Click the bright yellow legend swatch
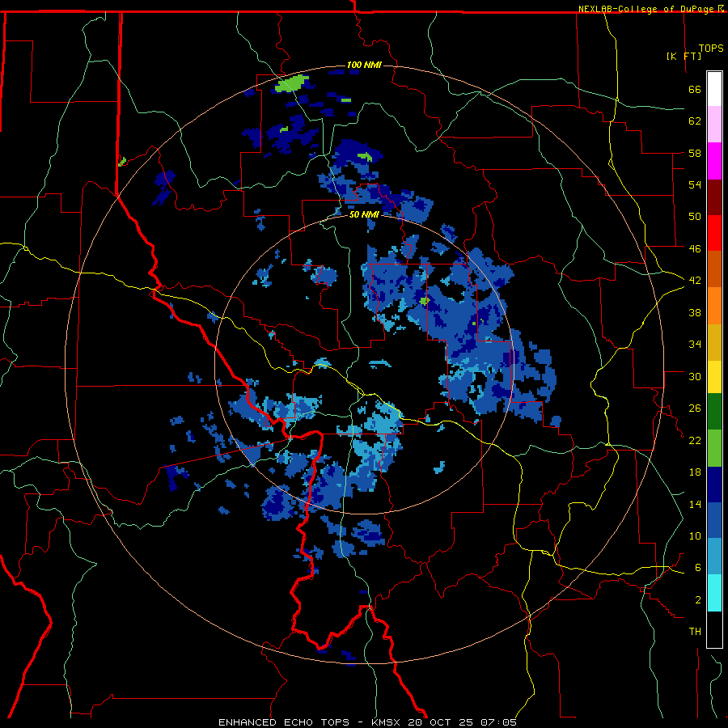 [714, 377]
